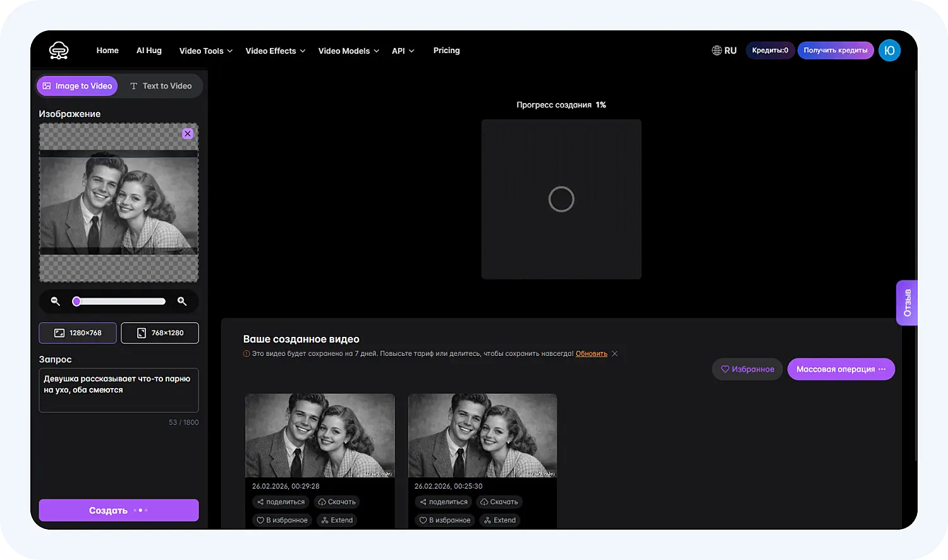This screenshot has width=948, height=560.
Task: Open the RU language globe selector
Action: coord(724,50)
